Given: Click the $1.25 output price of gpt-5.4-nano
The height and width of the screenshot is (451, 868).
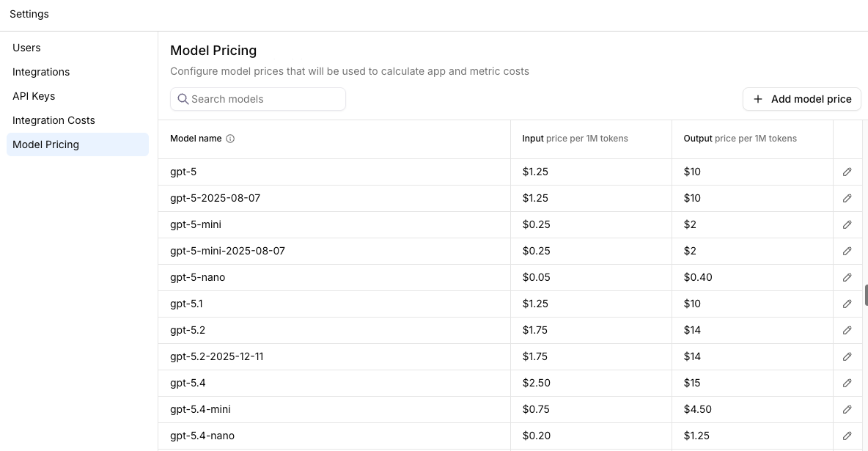Looking at the screenshot, I should point(696,436).
